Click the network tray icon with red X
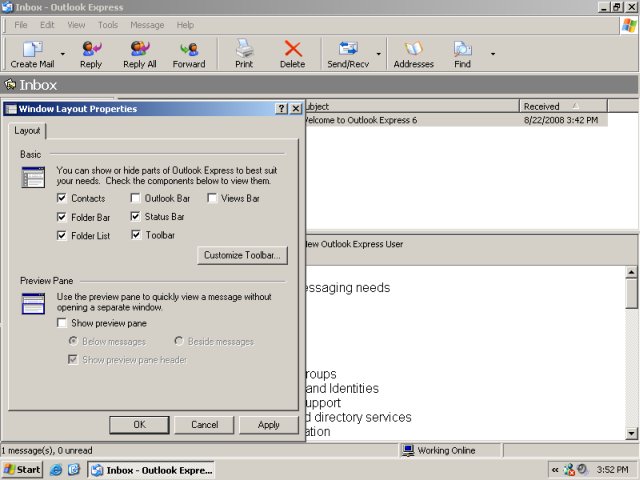 point(569,470)
